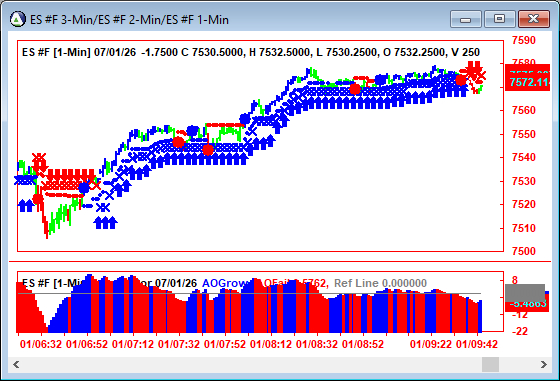This screenshot has width=560, height=381.
Task: Click the 01/07:32 time axis label
Action: pyautogui.click(x=179, y=344)
